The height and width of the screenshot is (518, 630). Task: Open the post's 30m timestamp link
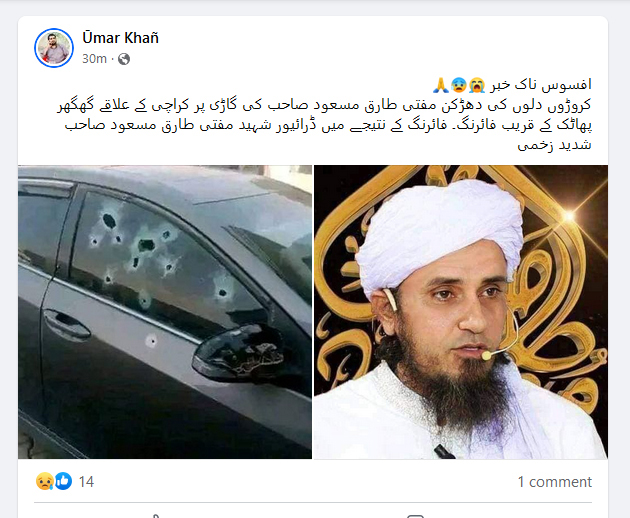pos(94,59)
